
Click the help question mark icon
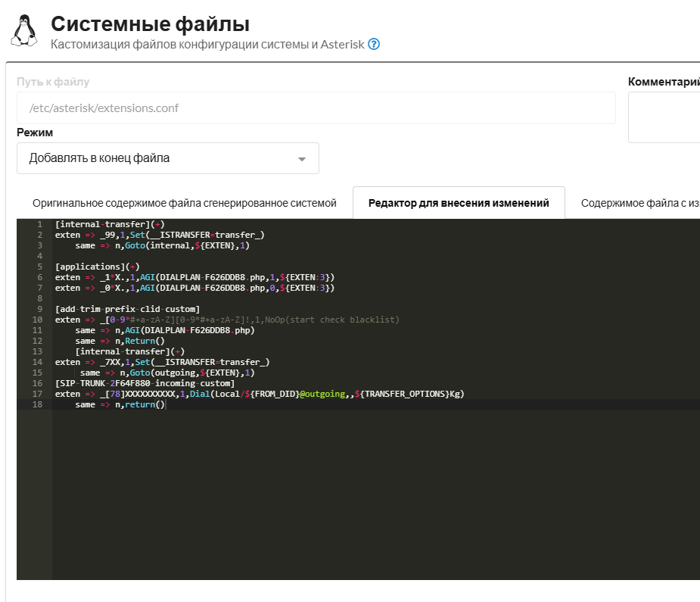(374, 44)
